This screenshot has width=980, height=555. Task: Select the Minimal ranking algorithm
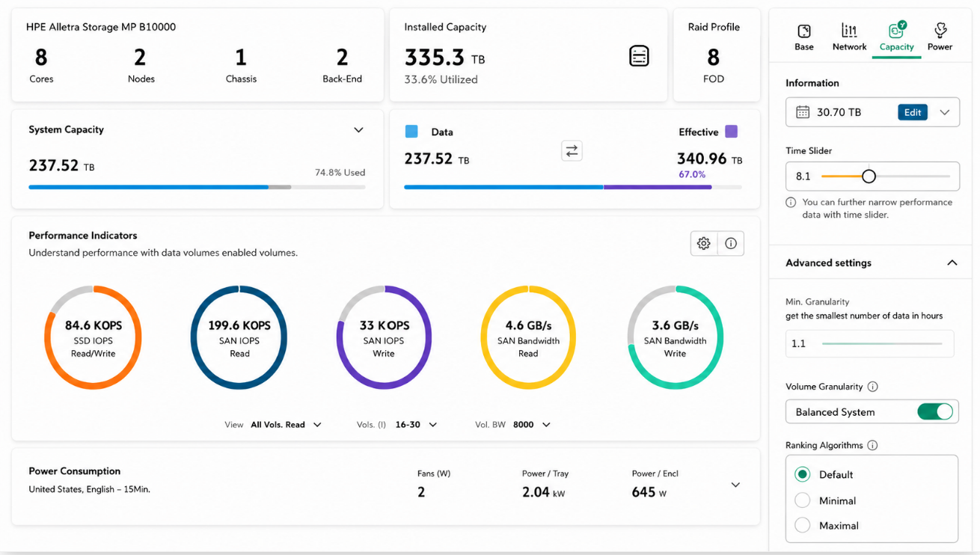[803, 500]
